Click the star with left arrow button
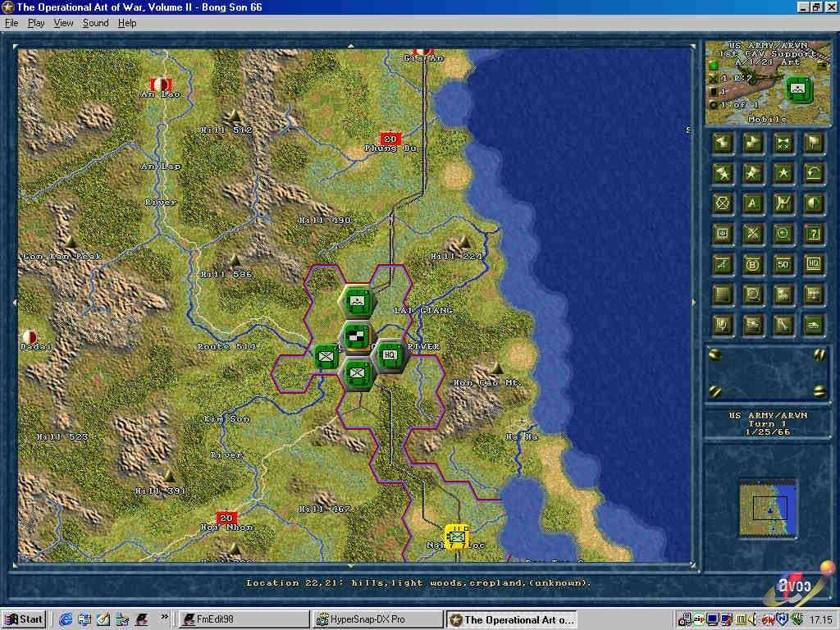The image size is (840, 630). click(x=722, y=174)
